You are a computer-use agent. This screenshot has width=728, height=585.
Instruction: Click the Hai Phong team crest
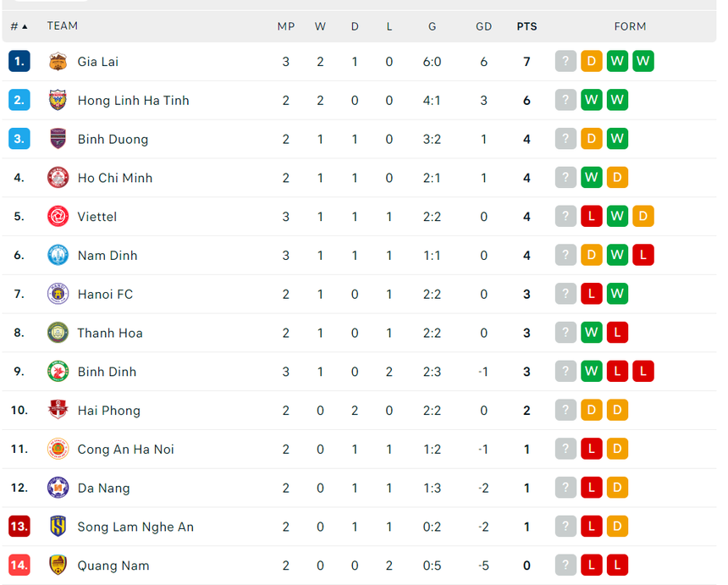(x=58, y=410)
